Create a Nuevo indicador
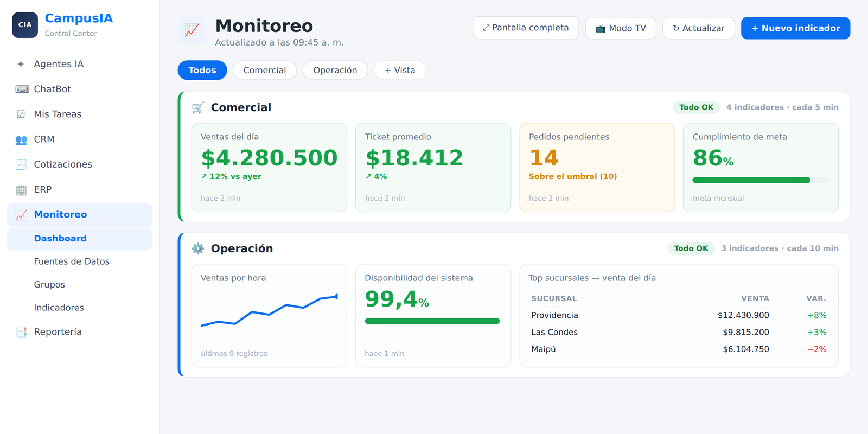This screenshot has height=434, width=868. 796,28
